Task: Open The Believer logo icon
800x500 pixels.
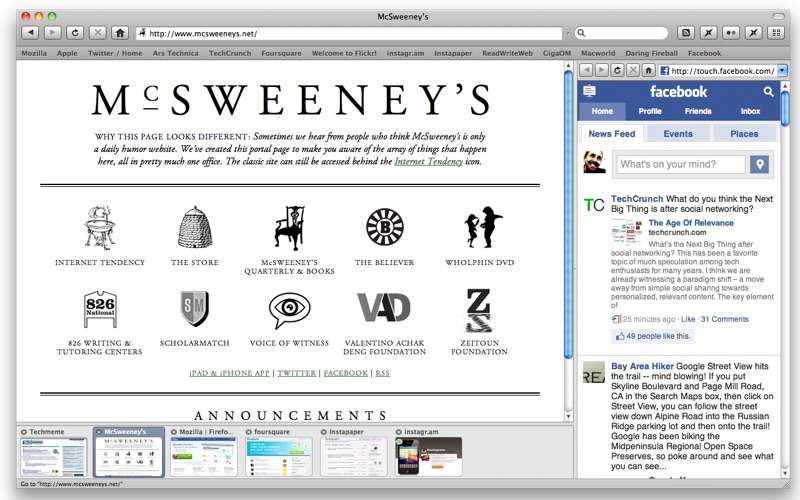Action: (x=385, y=227)
